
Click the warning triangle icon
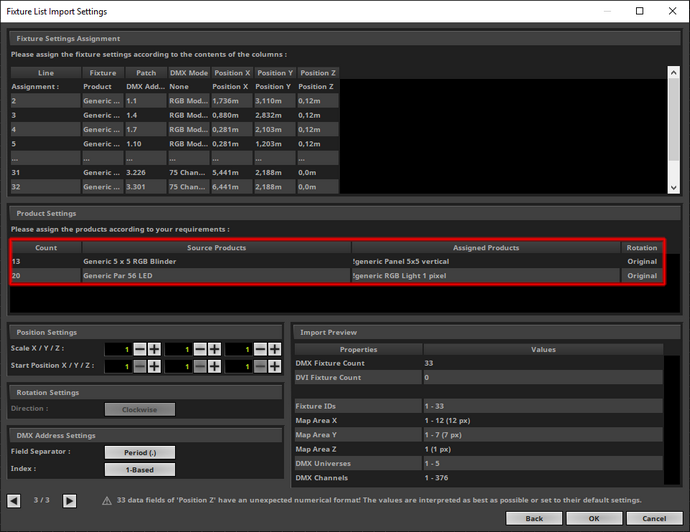106,501
